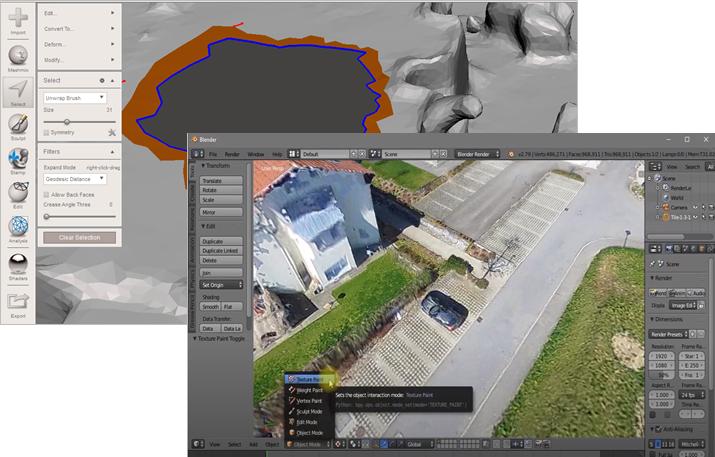Enable the Symmetry checkbox

point(46,132)
